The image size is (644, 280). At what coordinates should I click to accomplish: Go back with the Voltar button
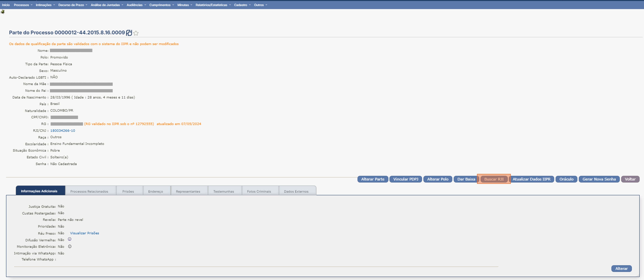coord(630,179)
